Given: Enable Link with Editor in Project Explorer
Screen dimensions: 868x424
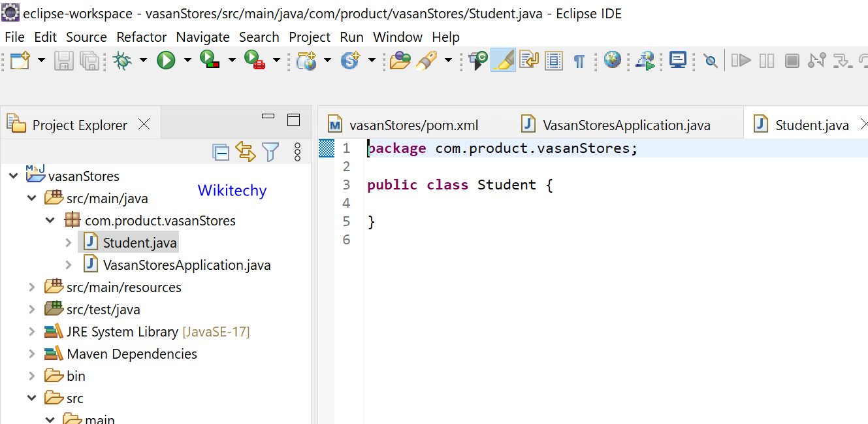Looking at the screenshot, I should [x=246, y=151].
